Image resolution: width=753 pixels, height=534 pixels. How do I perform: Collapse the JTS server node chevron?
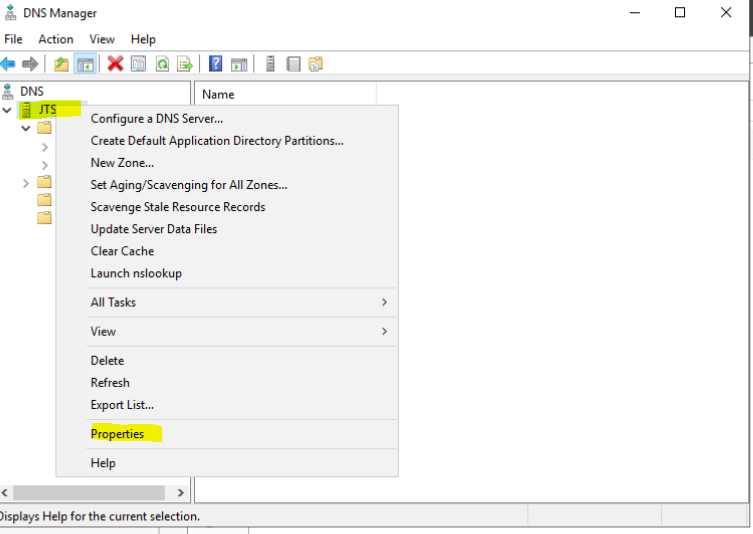[x=7, y=110]
